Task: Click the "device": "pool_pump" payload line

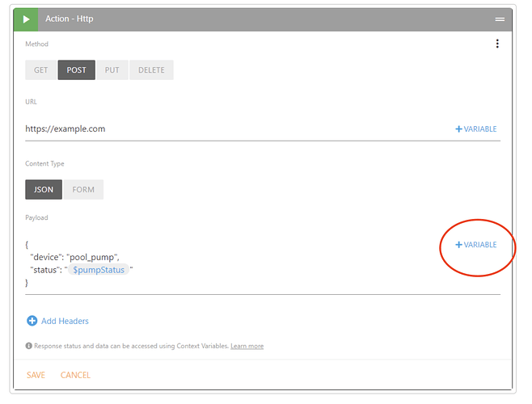Action: click(74, 257)
